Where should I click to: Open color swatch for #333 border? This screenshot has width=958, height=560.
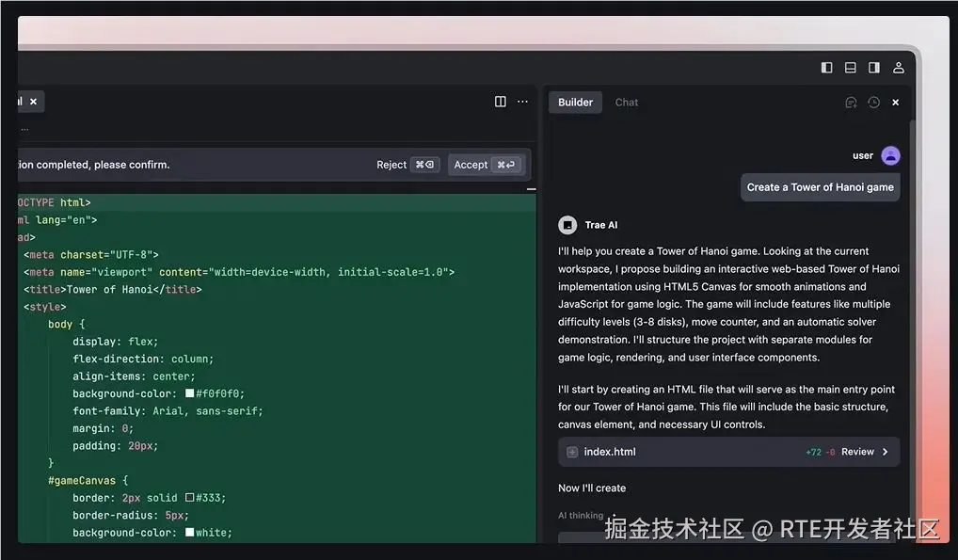190,498
